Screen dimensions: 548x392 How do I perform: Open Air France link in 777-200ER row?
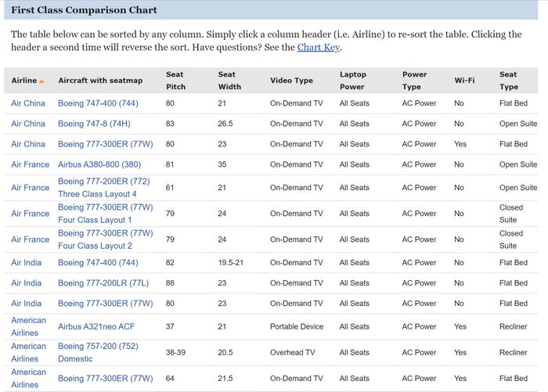coord(30,188)
